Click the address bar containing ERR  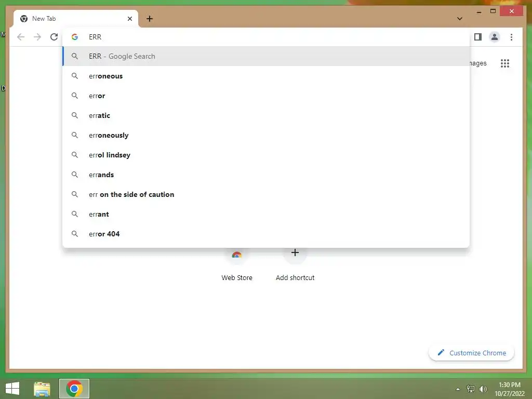tap(267, 37)
